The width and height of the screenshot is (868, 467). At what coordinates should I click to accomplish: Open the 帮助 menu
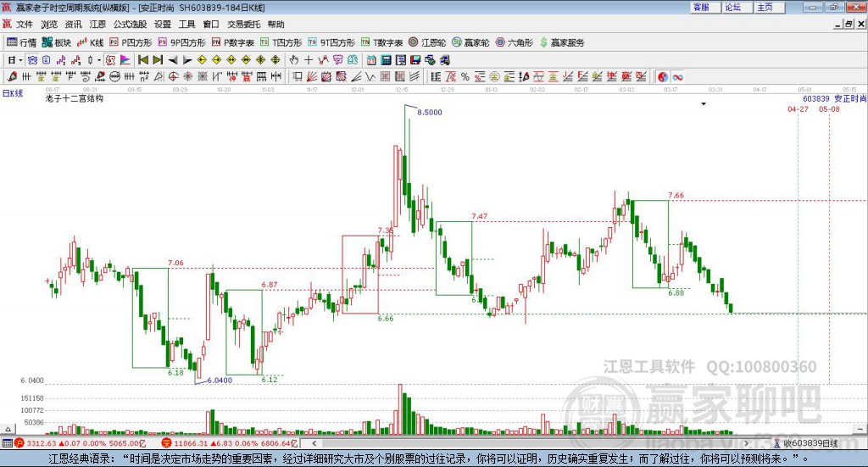(x=275, y=25)
